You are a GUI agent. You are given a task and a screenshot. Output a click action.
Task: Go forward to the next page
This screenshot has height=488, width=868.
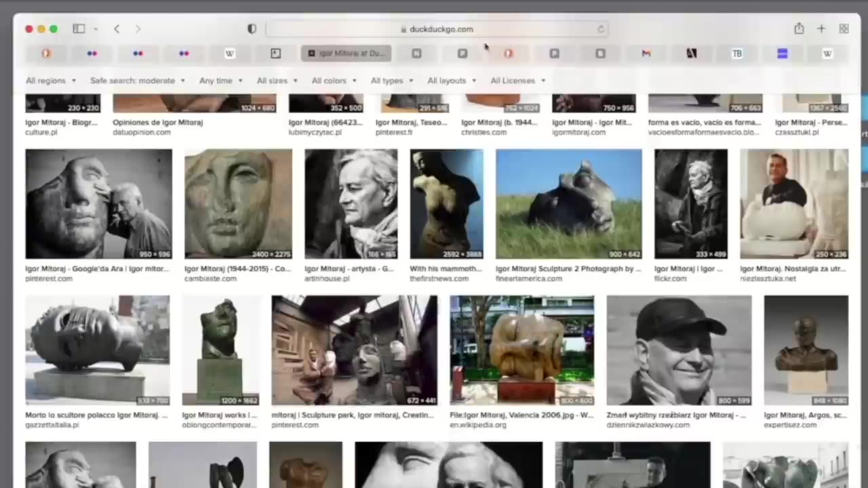coord(138,28)
